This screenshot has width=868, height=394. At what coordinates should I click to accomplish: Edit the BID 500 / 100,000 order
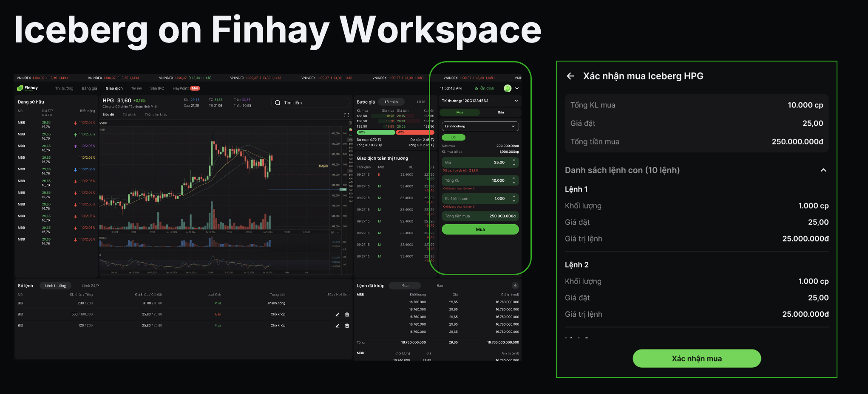point(337,315)
